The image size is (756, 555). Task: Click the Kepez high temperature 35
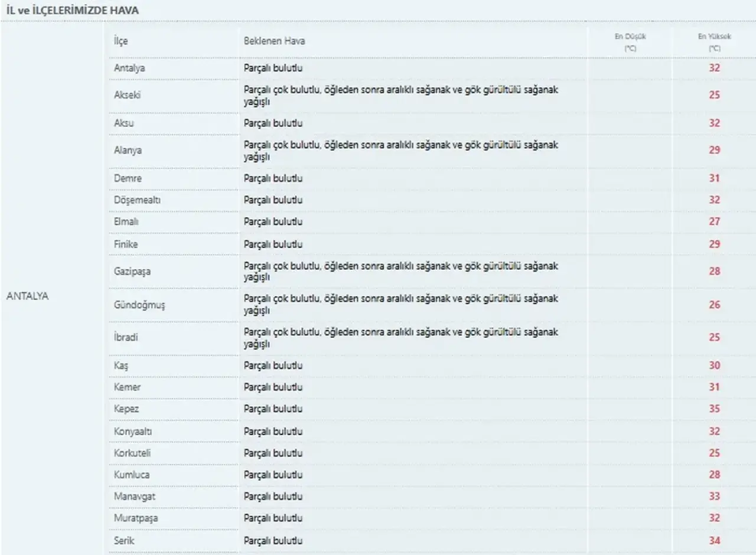[x=715, y=409]
